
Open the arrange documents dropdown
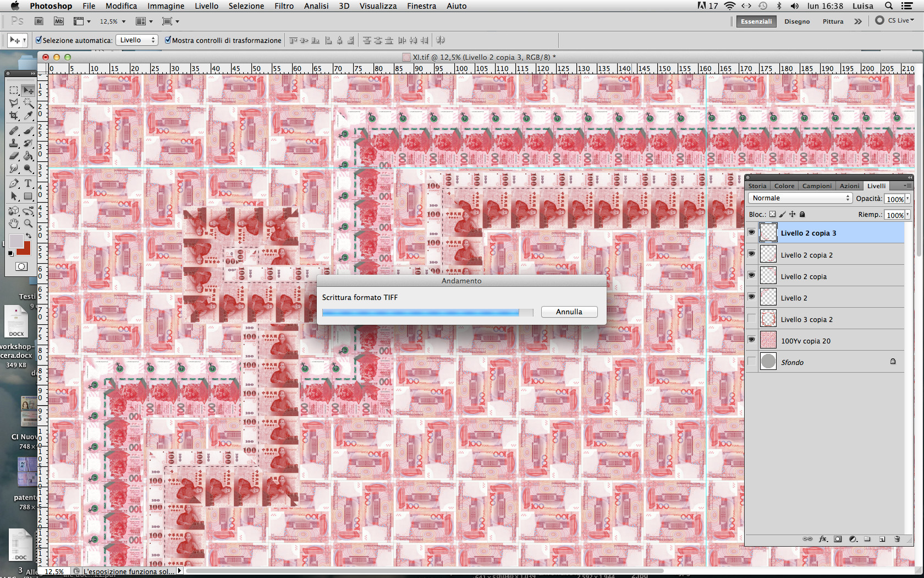pyautogui.click(x=144, y=21)
